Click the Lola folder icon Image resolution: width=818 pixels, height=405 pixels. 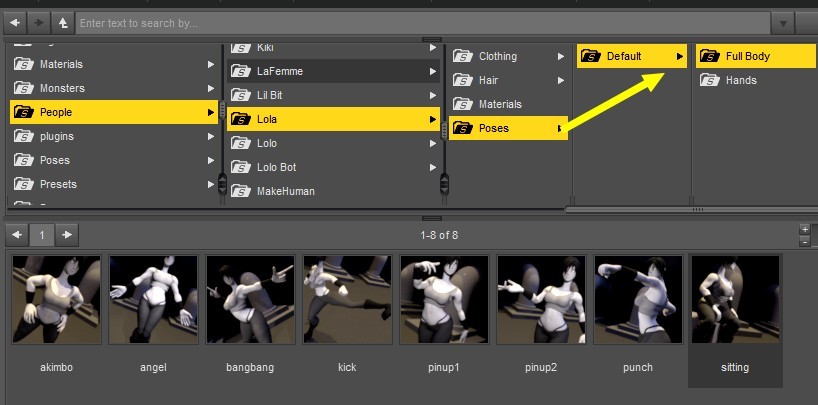[x=240, y=120]
